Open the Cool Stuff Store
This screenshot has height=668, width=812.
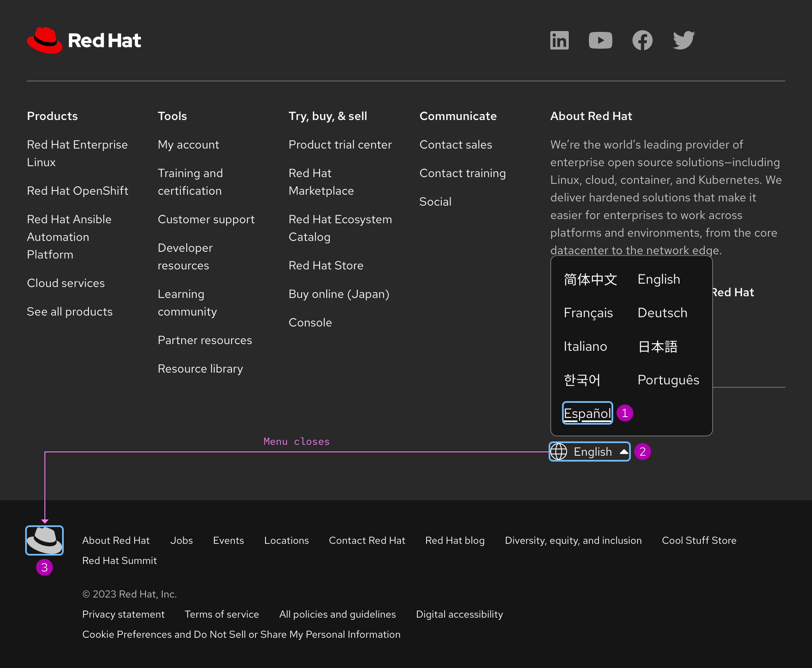pos(699,540)
